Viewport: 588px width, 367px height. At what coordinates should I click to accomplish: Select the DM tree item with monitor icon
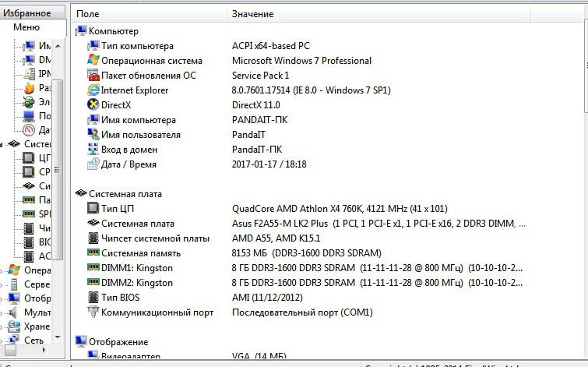click(x=37, y=60)
